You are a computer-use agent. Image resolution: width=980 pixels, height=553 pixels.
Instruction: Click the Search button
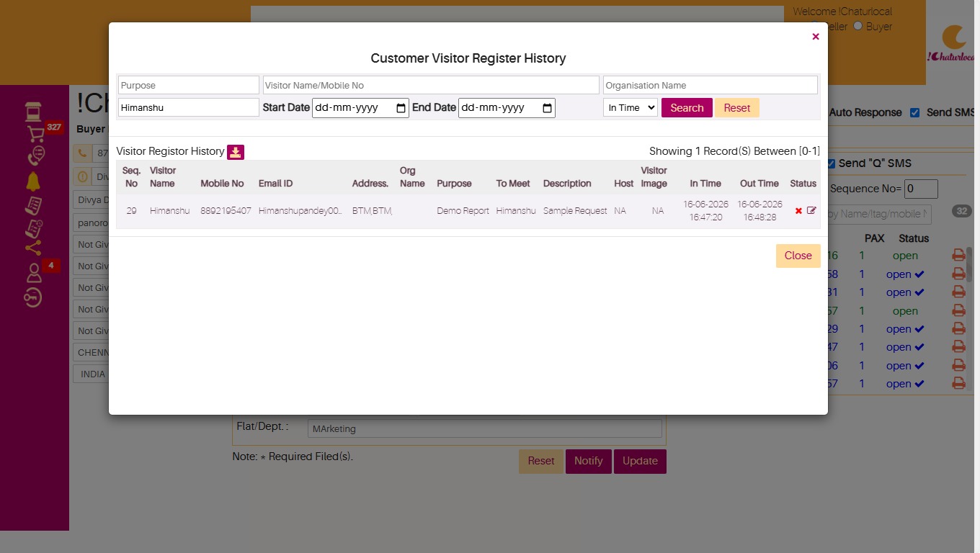click(687, 108)
